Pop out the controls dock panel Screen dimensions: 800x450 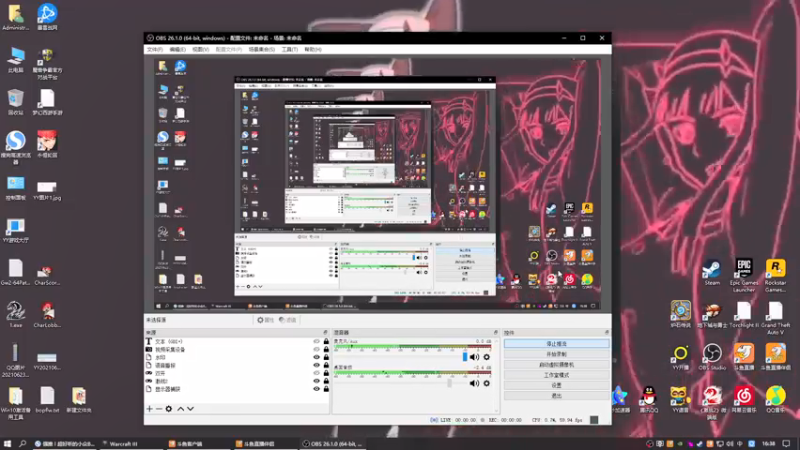click(x=607, y=333)
